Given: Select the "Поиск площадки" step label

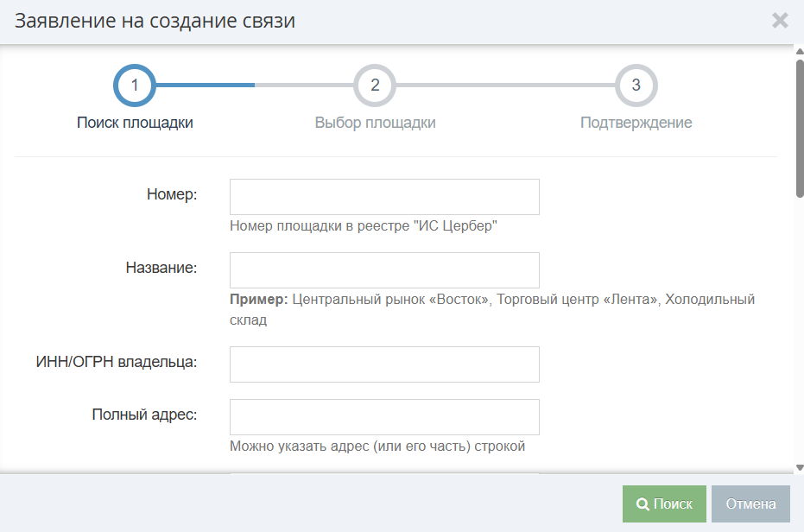Looking at the screenshot, I should 135,123.
